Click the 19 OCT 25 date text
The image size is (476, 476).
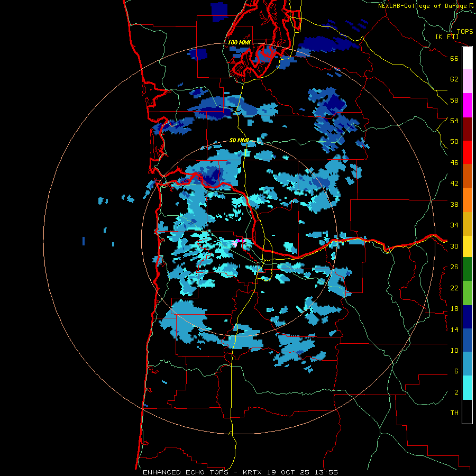(289, 472)
